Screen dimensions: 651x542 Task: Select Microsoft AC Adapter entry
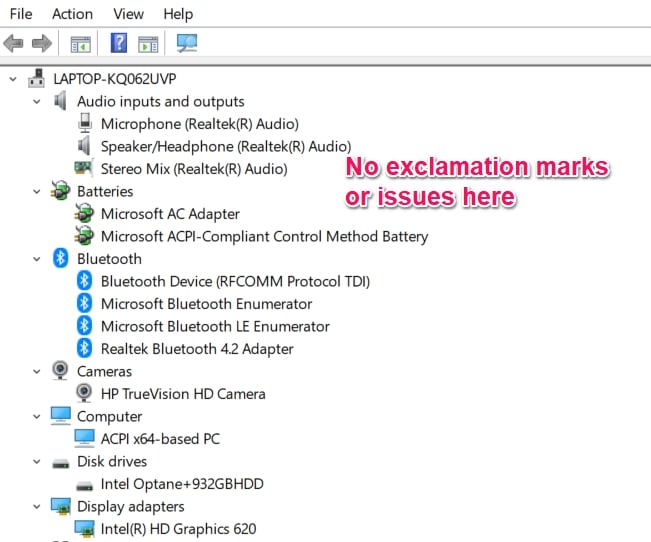(170, 213)
